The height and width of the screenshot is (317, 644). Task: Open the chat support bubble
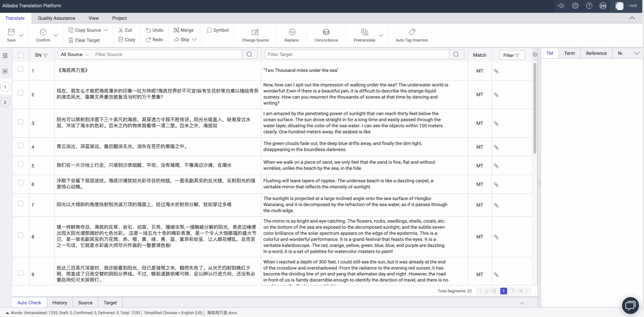[x=630, y=305]
